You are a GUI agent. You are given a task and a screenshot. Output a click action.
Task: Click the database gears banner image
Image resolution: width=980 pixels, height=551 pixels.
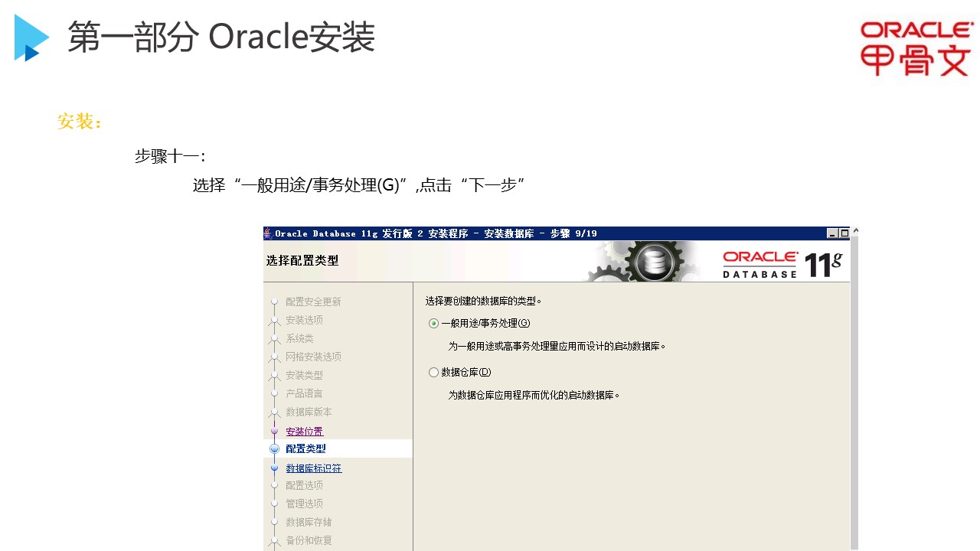click(x=642, y=261)
